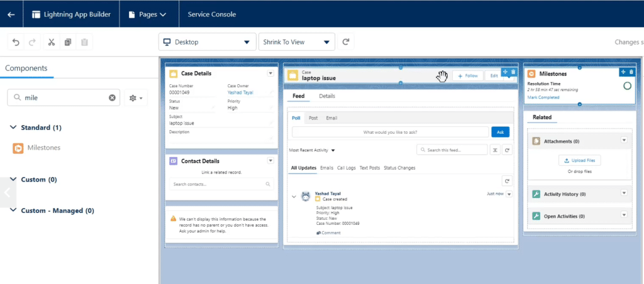Click the 'What would you like to ask?' field
This screenshot has height=284, width=644.
(x=390, y=132)
